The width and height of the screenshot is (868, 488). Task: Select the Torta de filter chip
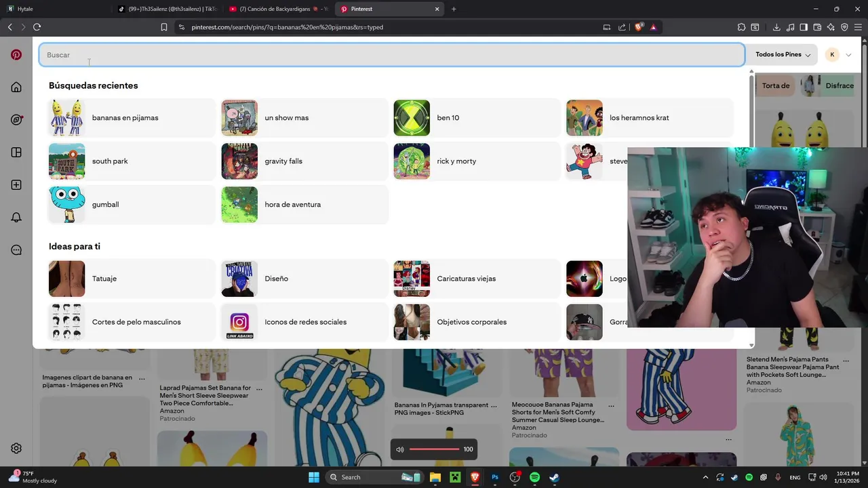[776, 85]
